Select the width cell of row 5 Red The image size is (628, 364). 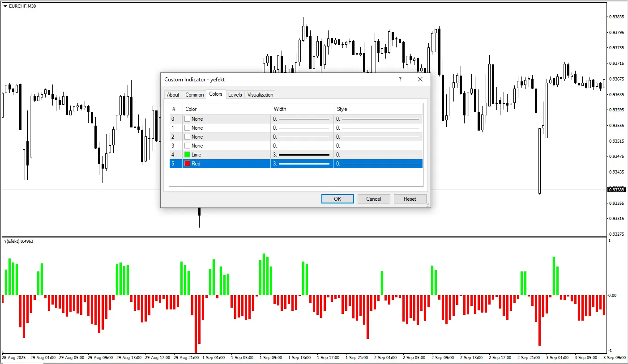[302, 164]
